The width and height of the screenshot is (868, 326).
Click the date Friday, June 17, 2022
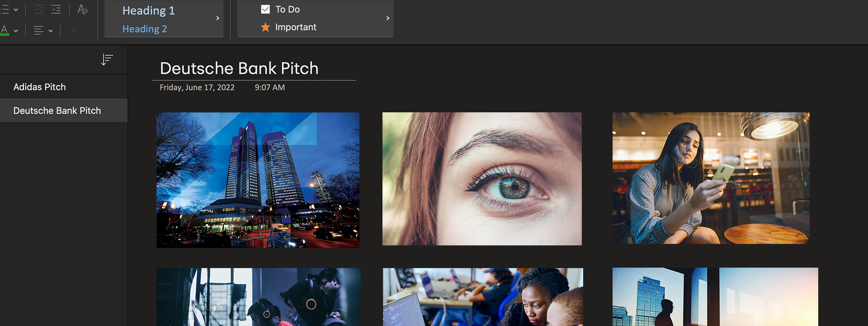[197, 87]
